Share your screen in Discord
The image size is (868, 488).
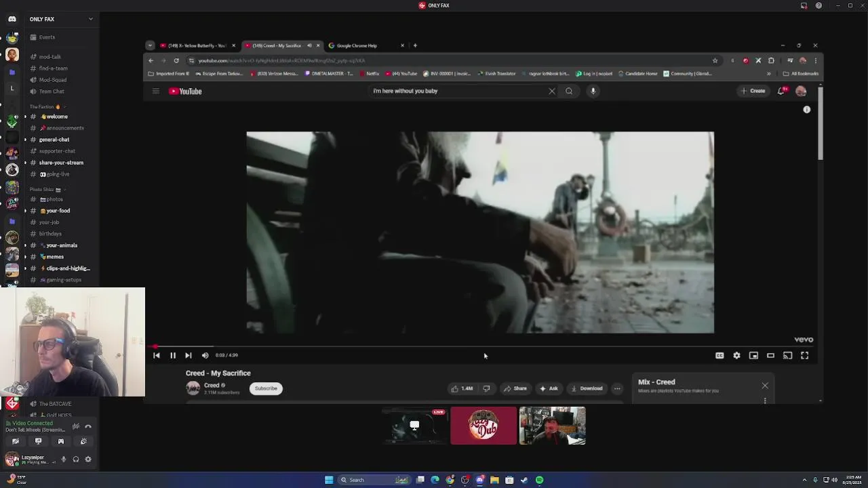pos(38,441)
